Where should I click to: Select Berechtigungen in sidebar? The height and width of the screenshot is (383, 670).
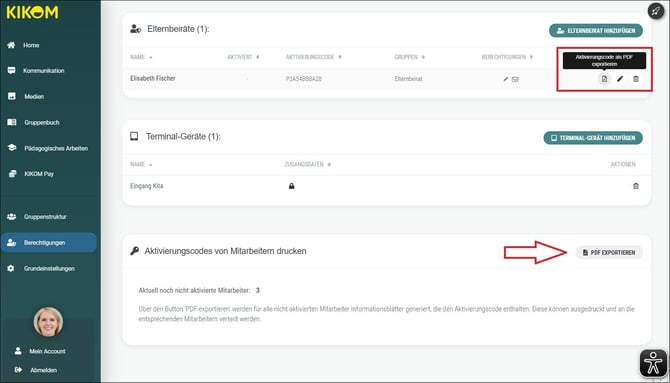click(49, 242)
